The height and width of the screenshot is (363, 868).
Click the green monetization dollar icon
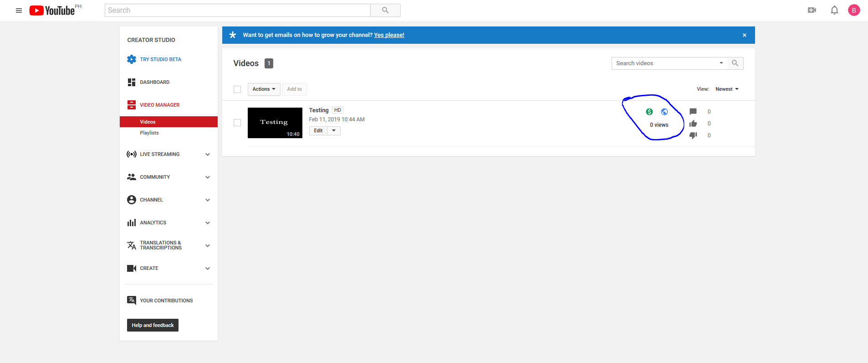(649, 112)
